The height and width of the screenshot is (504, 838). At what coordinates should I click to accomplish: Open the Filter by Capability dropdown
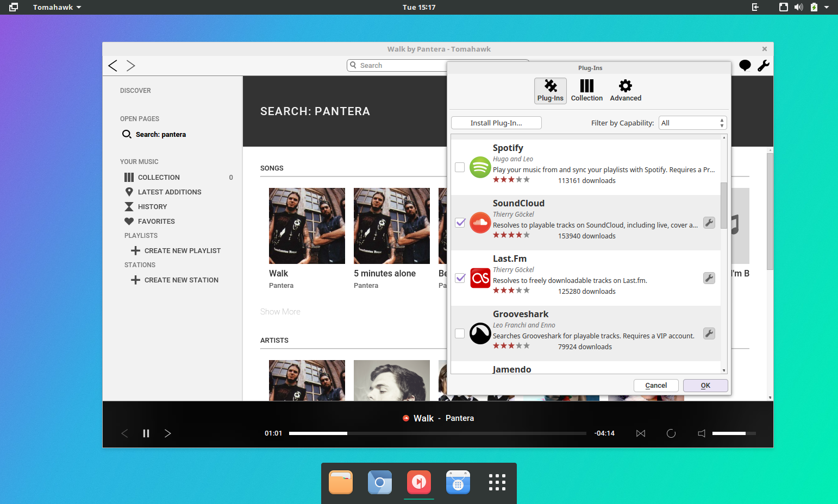point(692,123)
